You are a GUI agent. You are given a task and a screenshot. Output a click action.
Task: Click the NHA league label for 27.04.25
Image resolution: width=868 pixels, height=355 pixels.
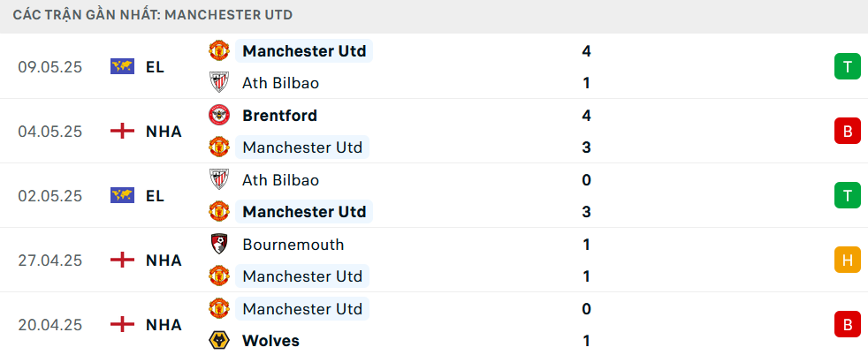(164, 261)
